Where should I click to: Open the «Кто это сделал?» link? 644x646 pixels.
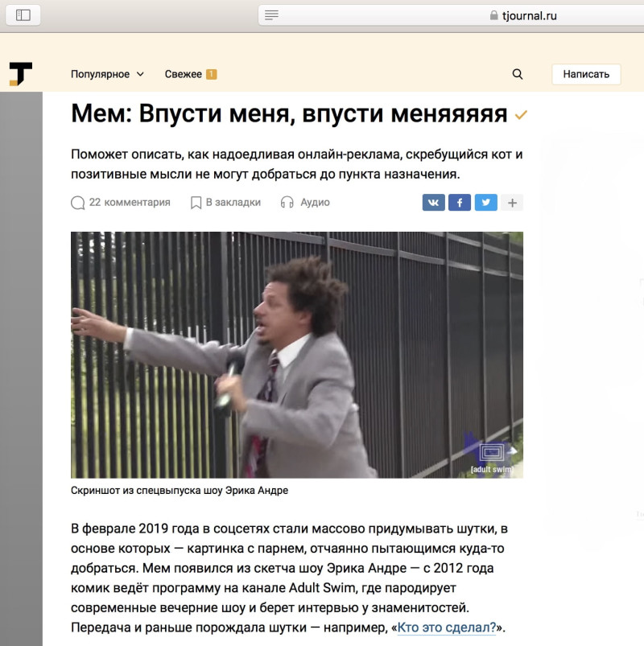tap(447, 627)
